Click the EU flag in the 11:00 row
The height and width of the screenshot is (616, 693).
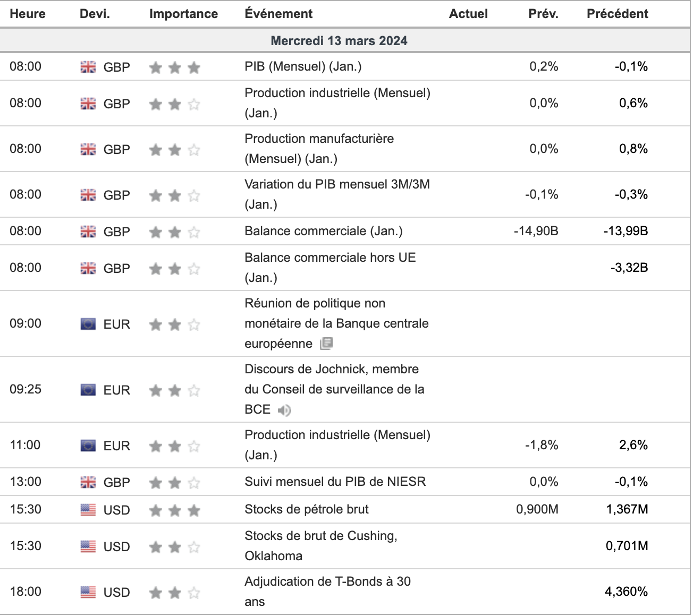[x=88, y=446]
